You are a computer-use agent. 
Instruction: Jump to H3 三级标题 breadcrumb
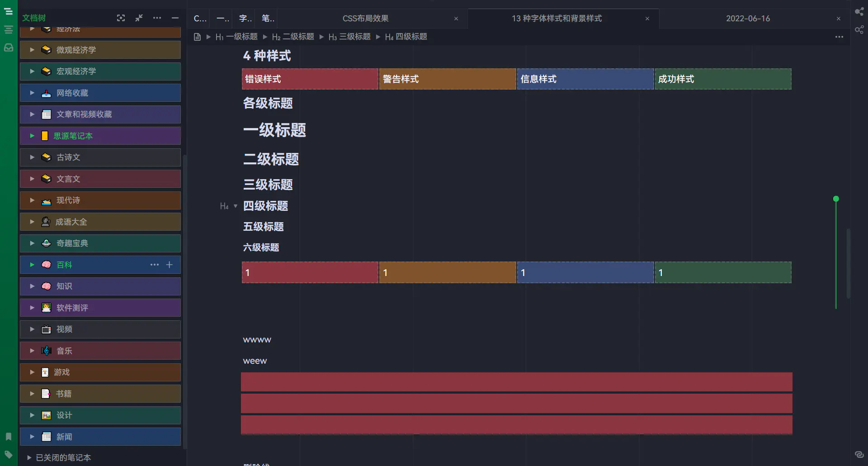point(349,37)
